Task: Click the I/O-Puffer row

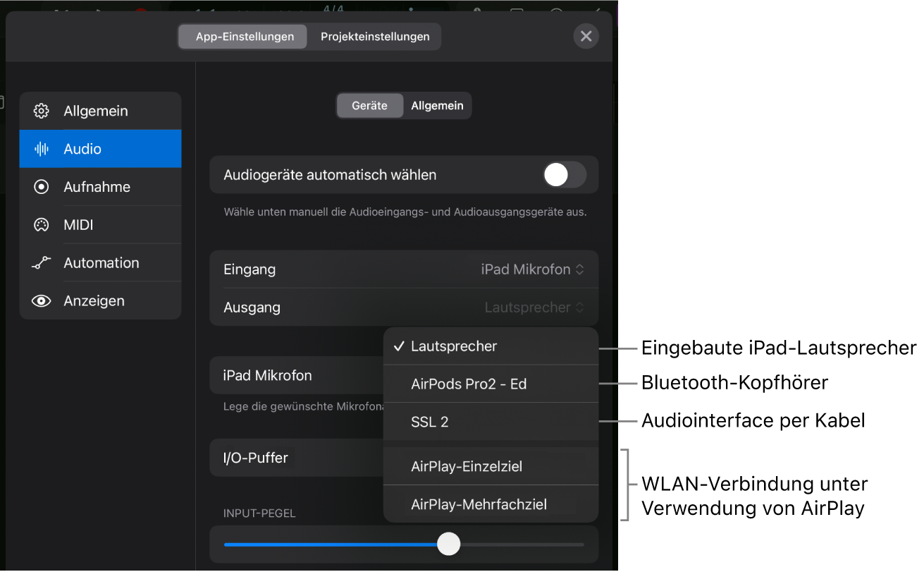Action: click(297, 458)
